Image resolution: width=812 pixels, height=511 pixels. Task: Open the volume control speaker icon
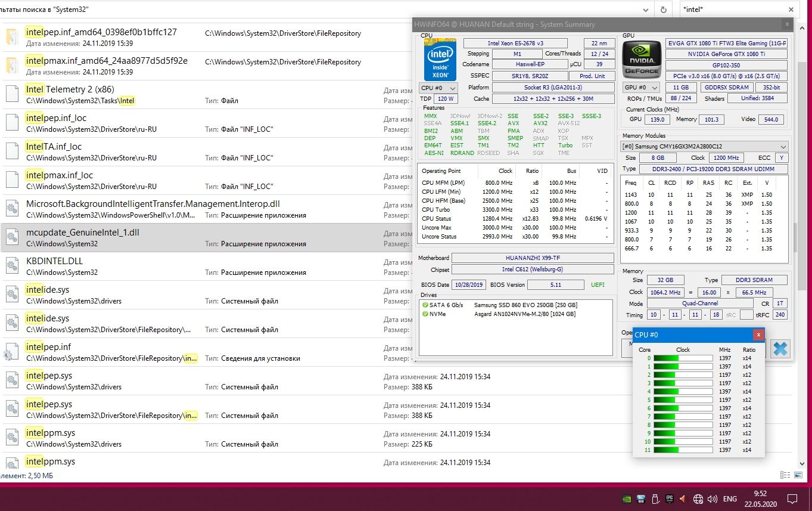[713, 499]
